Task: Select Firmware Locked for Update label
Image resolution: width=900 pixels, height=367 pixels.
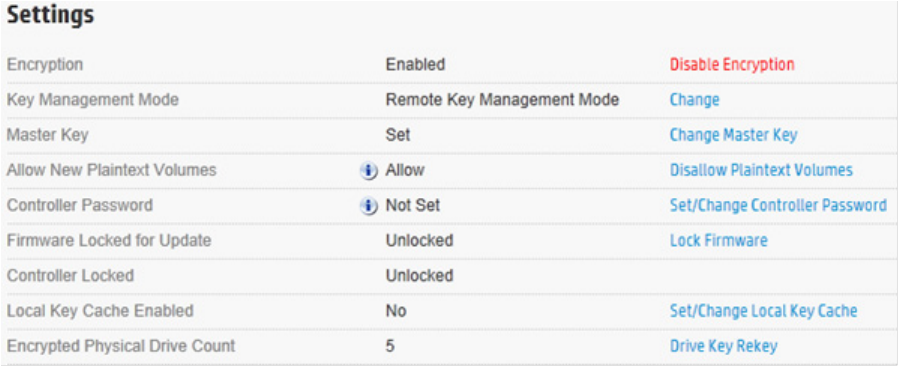Action: point(109,240)
